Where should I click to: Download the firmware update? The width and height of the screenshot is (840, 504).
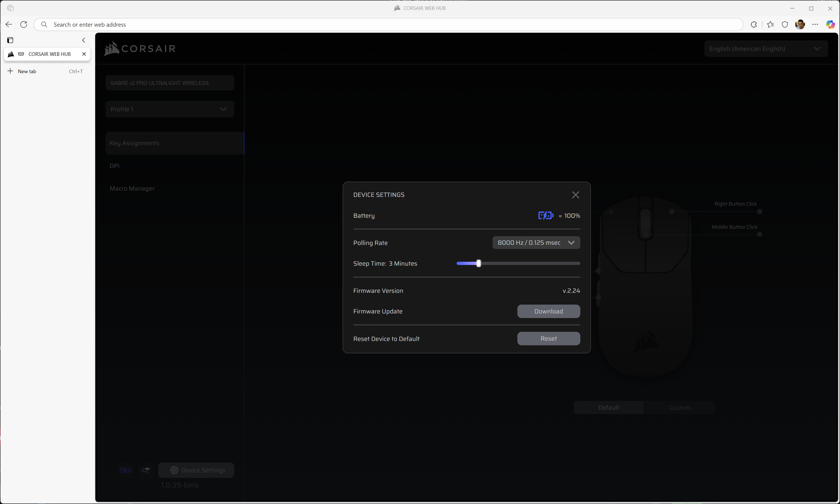click(548, 311)
